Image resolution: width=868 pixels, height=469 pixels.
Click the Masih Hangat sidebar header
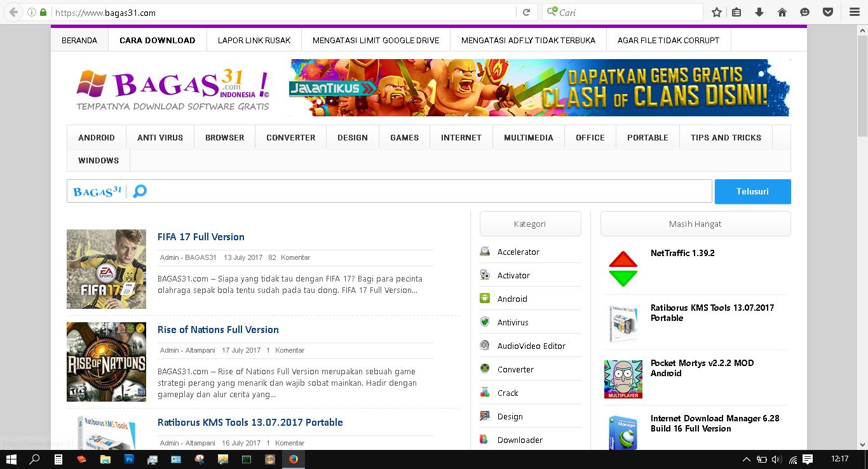coord(695,224)
